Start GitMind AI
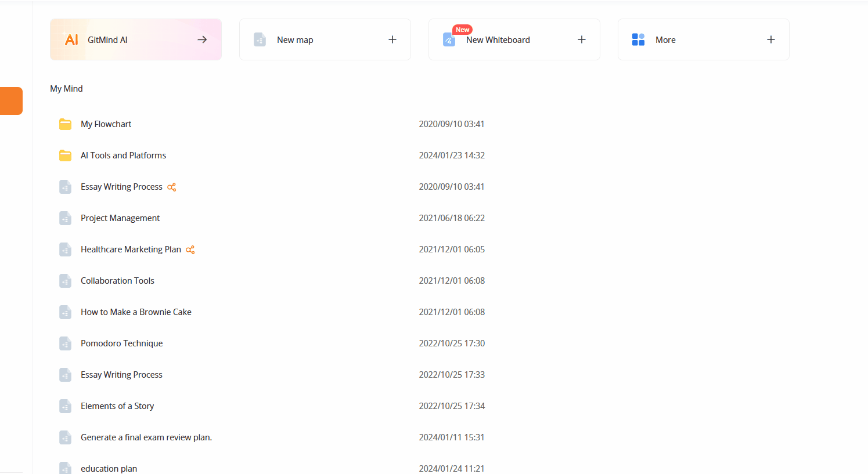The height and width of the screenshot is (474, 868). [136, 39]
